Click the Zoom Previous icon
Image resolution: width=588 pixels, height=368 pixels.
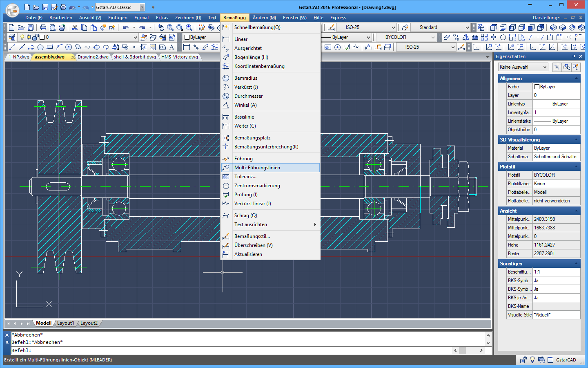pos(189,27)
